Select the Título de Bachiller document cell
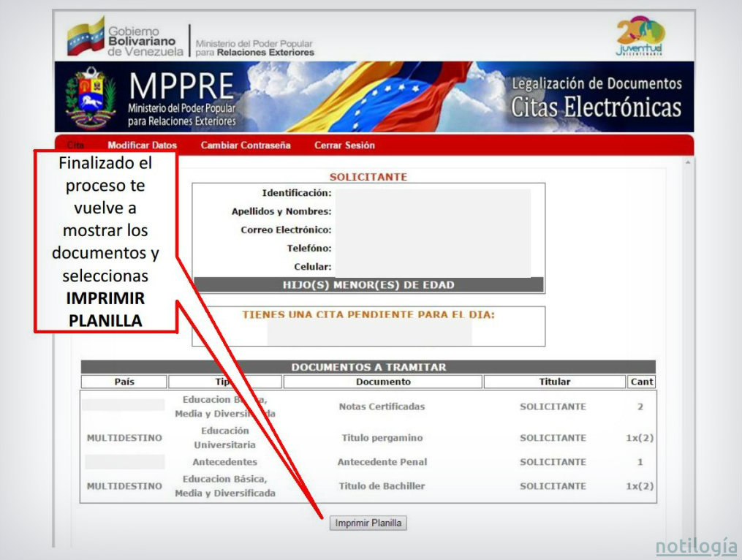 tap(382, 486)
